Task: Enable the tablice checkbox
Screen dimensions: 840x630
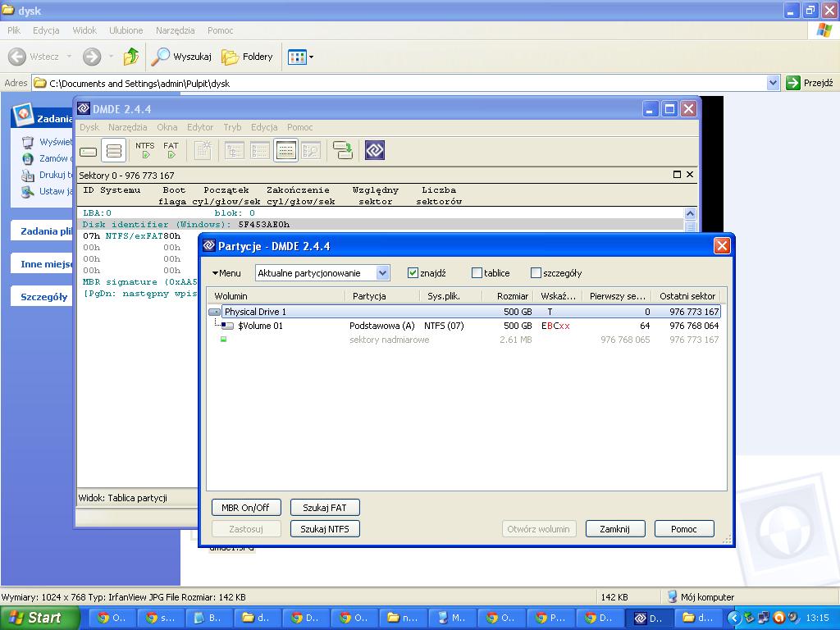Action: (477, 273)
